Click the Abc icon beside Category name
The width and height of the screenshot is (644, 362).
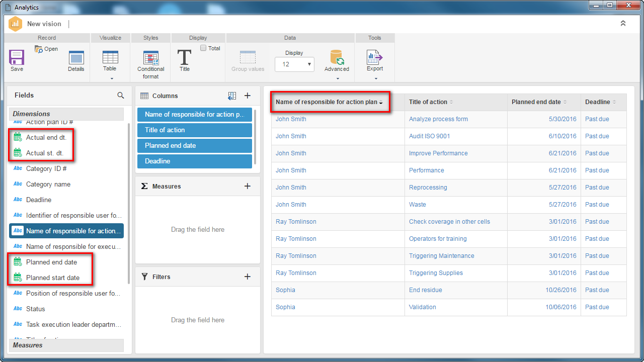pos(18,184)
